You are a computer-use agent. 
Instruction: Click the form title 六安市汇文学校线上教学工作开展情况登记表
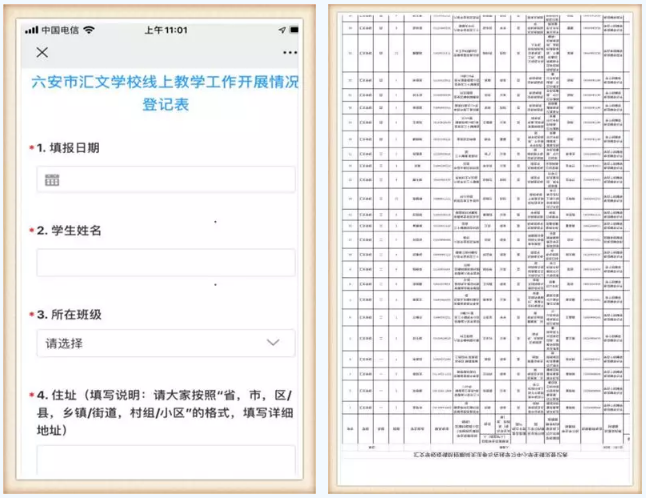point(165,93)
